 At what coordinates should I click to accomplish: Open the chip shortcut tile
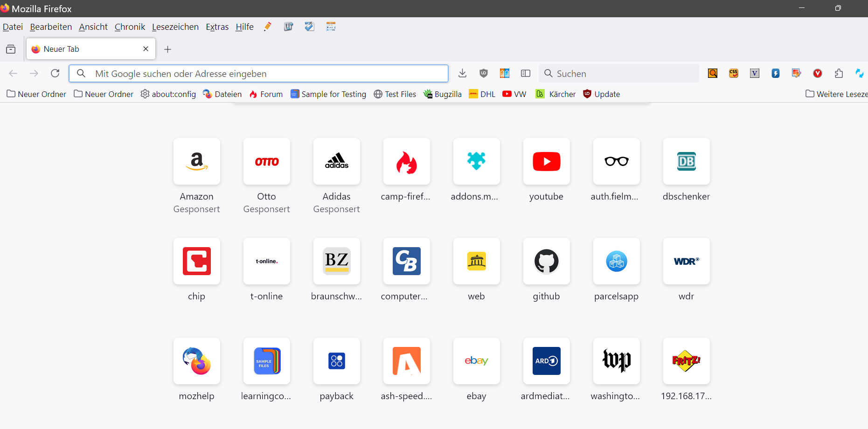(x=197, y=261)
